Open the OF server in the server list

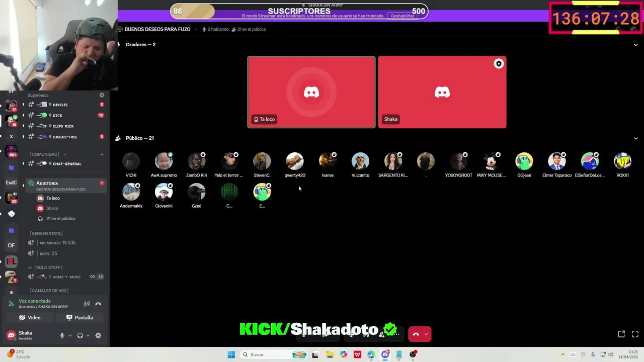pyautogui.click(x=11, y=245)
